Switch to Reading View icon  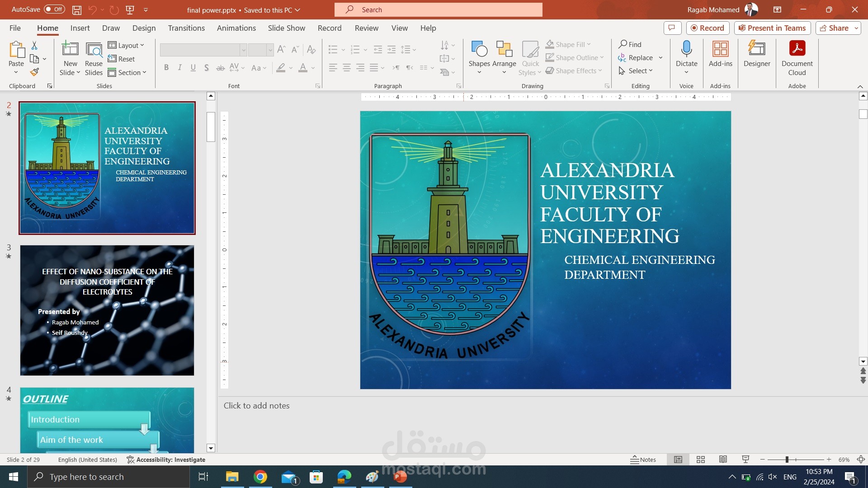(x=723, y=460)
